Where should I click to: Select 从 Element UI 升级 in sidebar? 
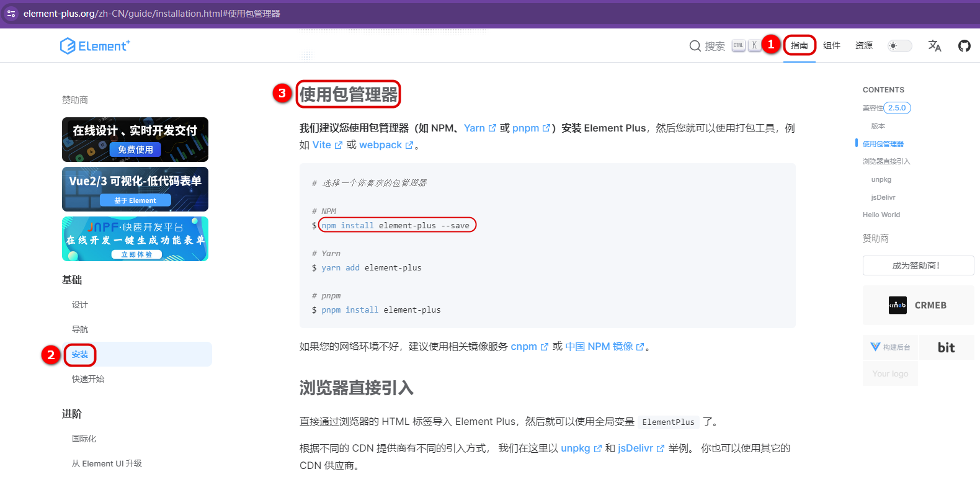point(107,463)
